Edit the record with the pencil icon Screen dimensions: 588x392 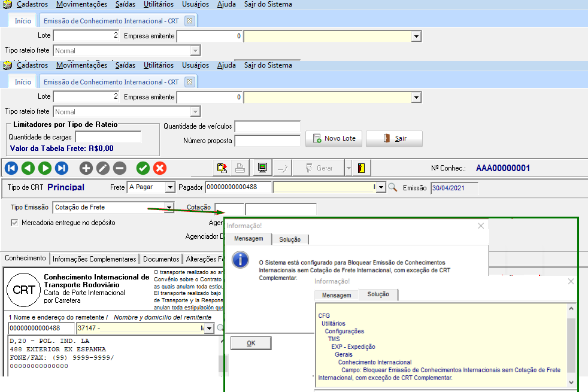pos(103,168)
